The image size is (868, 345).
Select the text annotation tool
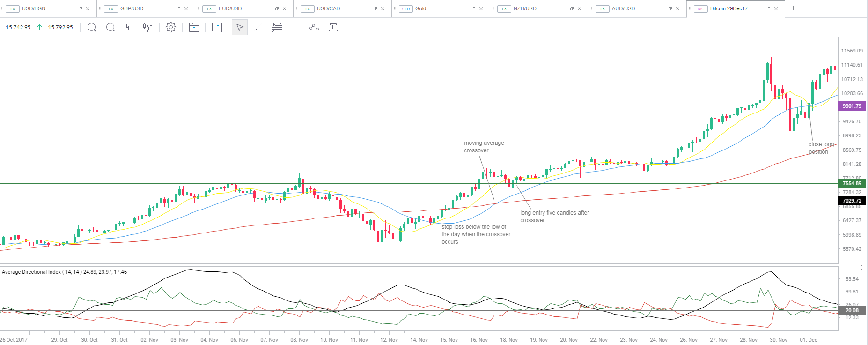tap(333, 28)
